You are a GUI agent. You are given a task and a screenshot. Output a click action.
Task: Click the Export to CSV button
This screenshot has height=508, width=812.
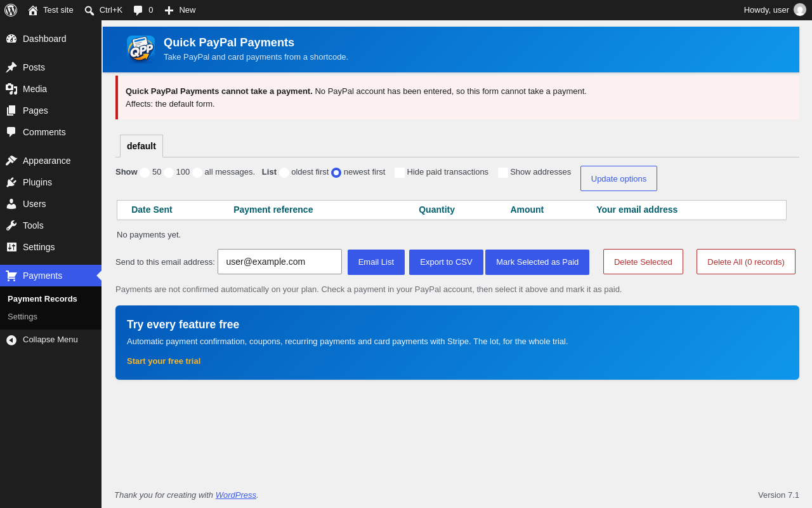[446, 262]
